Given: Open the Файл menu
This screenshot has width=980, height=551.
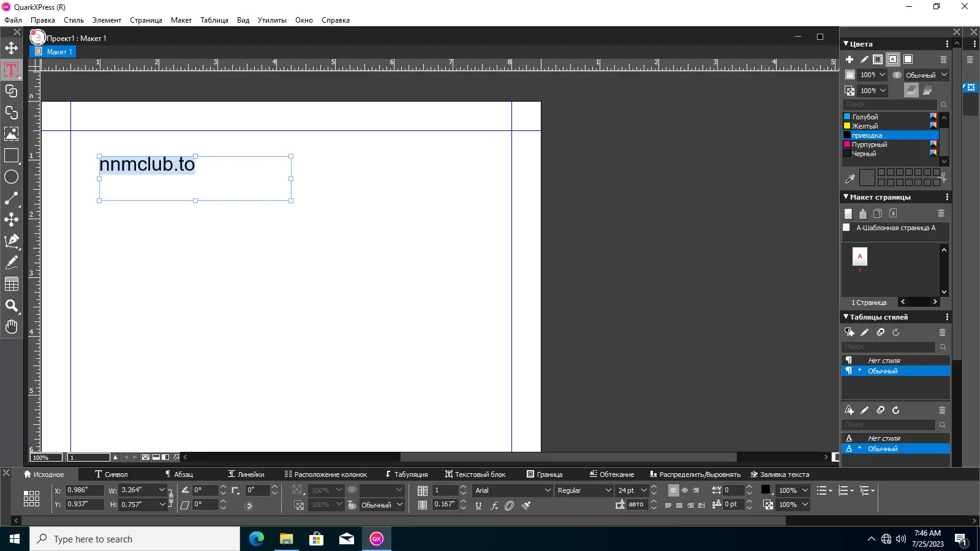Looking at the screenshot, I should pos(13,20).
